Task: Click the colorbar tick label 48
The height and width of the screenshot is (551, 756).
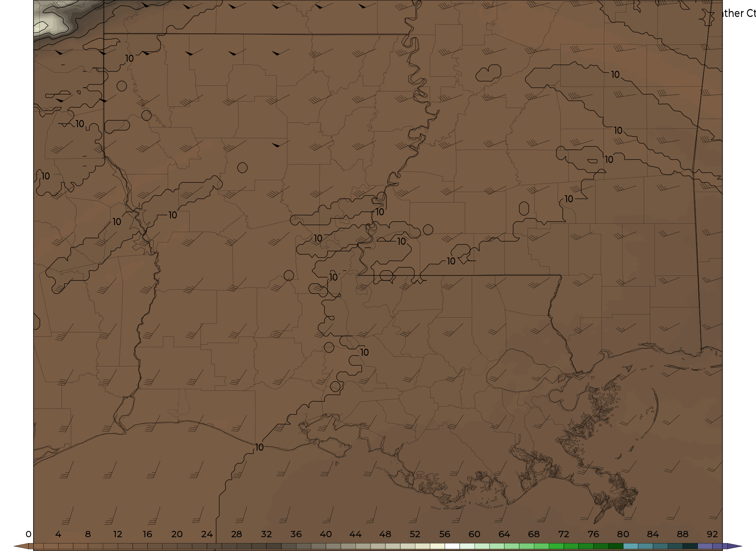Action: [x=385, y=534]
